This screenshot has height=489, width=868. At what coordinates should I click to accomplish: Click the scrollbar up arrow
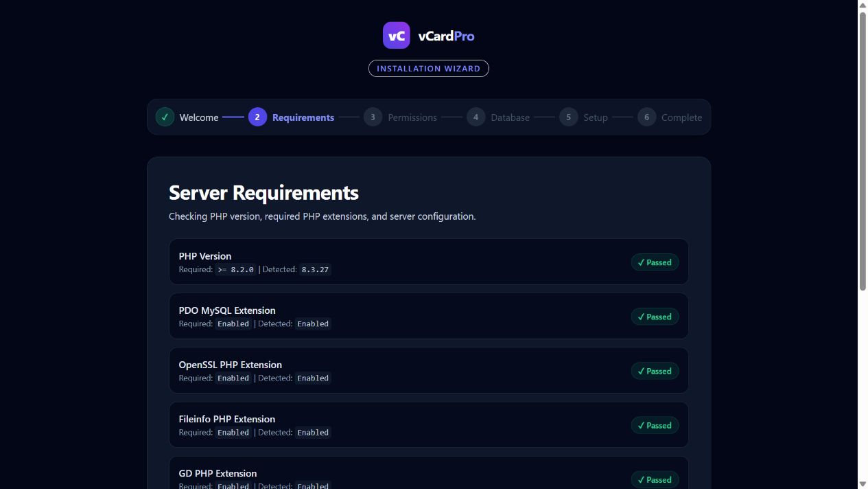863,5
